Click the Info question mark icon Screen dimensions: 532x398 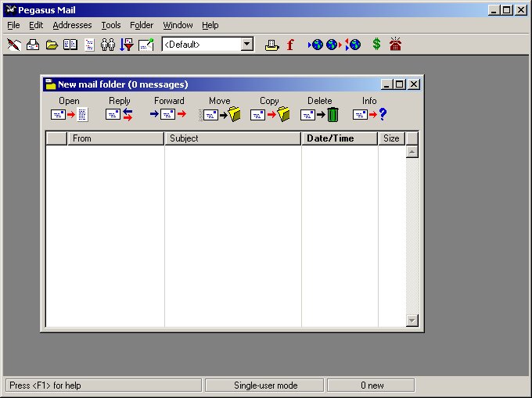pyautogui.click(x=369, y=115)
